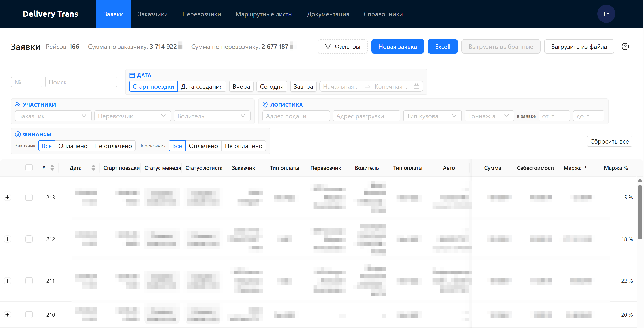
Task: Set Перевозчик payment filter to Все
Action: pyautogui.click(x=177, y=146)
